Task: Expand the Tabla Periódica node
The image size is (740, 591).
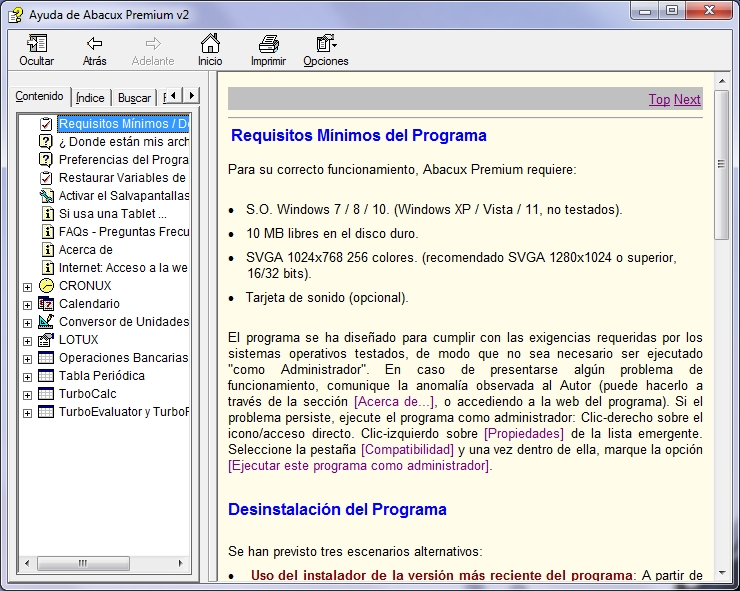Action: pos(27,377)
